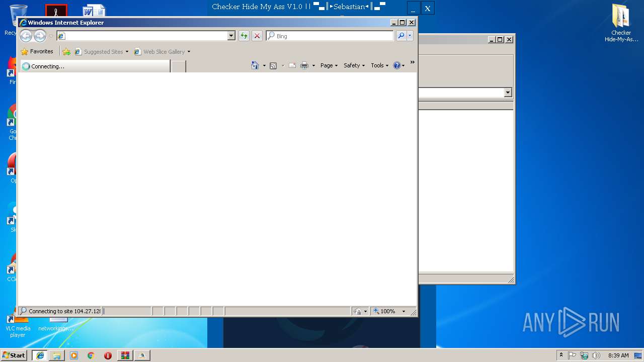Launch Google Chrome from taskbar
The width and height of the screenshot is (644, 362).
click(x=91, y=355)
